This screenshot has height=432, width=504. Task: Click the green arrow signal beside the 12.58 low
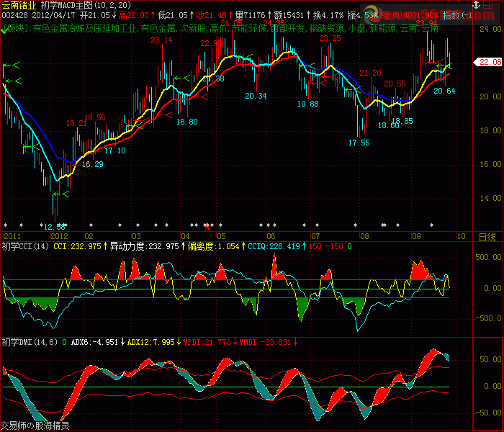point(60,194)
